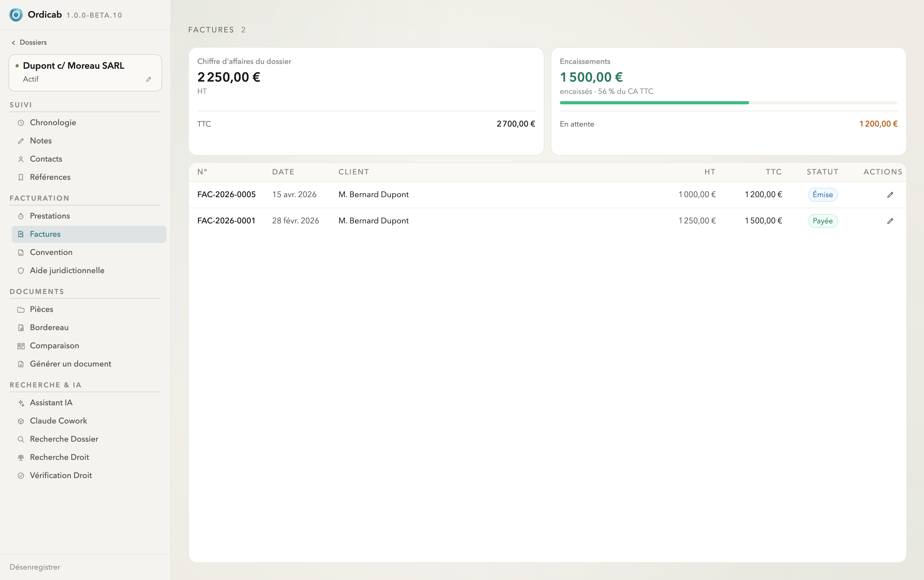
Task: Click the Dupont c/ Moreau SARL dossier card
Action: [85, 73]
